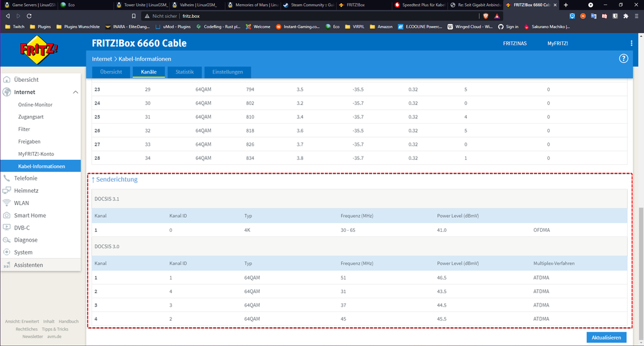Click the 'Ansicht: Erweitert' footer link

pyautogui.click(x=22, y=322)
